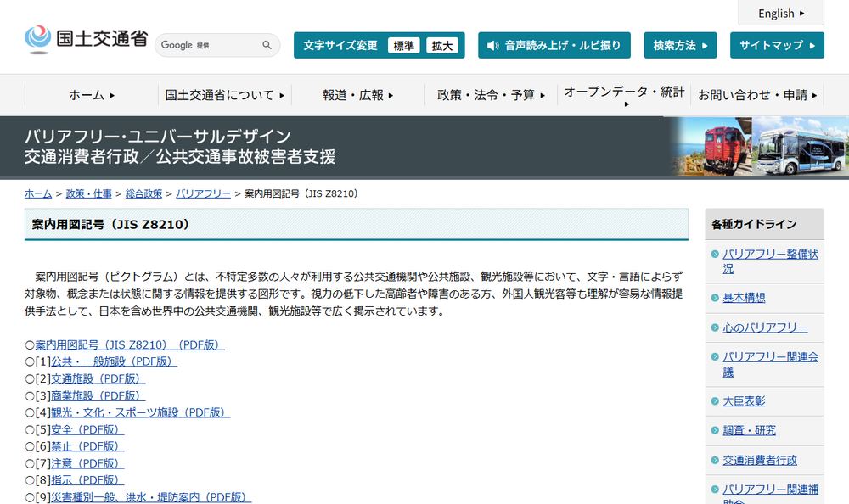Open [8]指示 PDF link
The width and height of the screenshot is (849, 504).
tap(87, 480)
